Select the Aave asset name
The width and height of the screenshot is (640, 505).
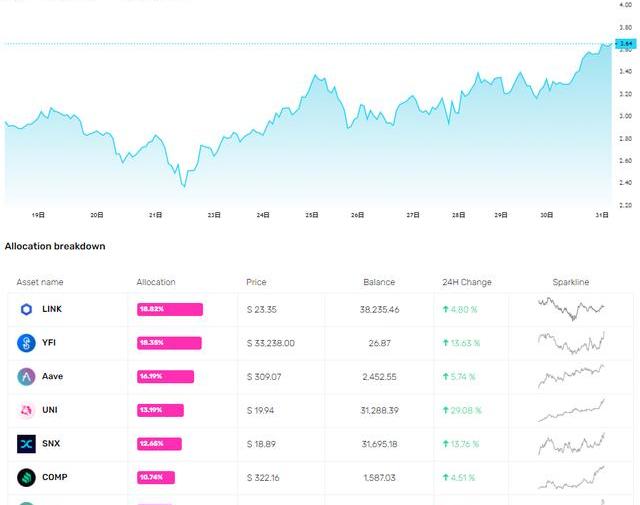53,377
